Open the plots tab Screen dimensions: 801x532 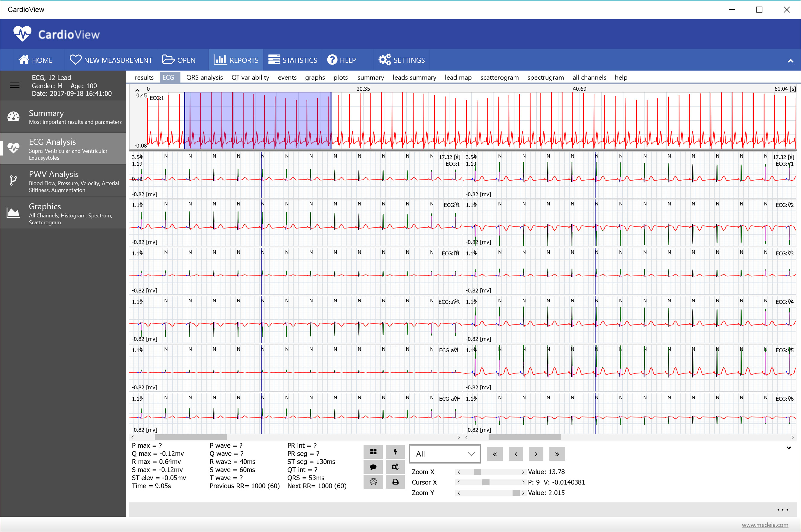341,77
